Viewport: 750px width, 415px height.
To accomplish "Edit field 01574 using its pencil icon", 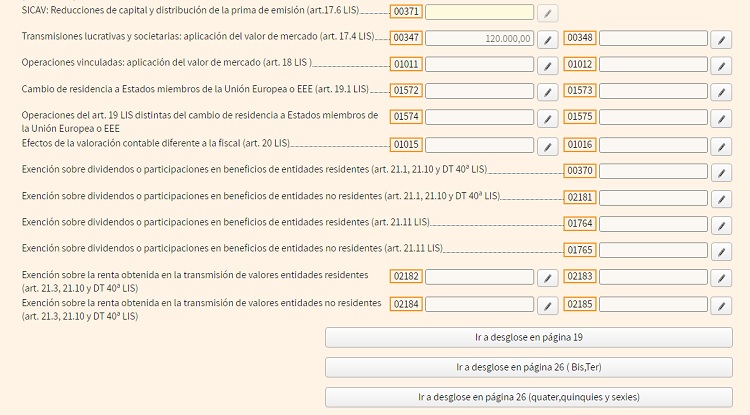I will tap(548, 118).
